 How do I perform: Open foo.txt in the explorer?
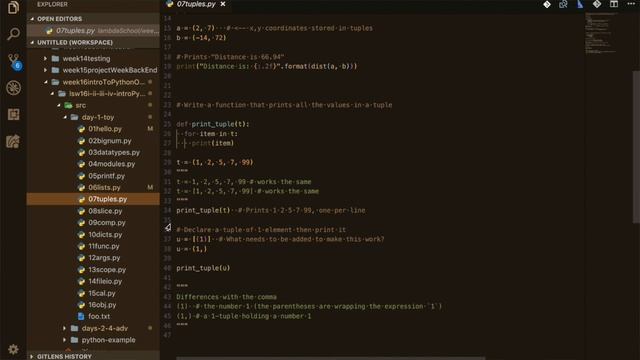[x=93, y=316]
